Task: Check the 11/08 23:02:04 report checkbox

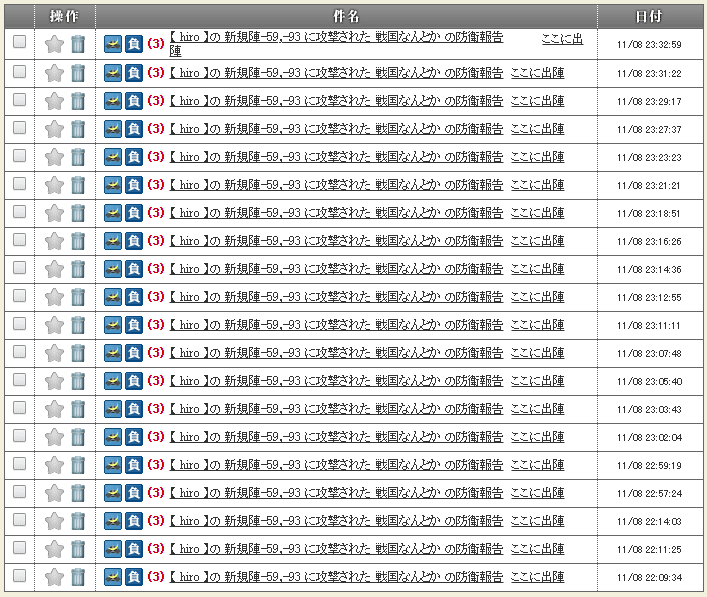Action: tap(19, 435)
